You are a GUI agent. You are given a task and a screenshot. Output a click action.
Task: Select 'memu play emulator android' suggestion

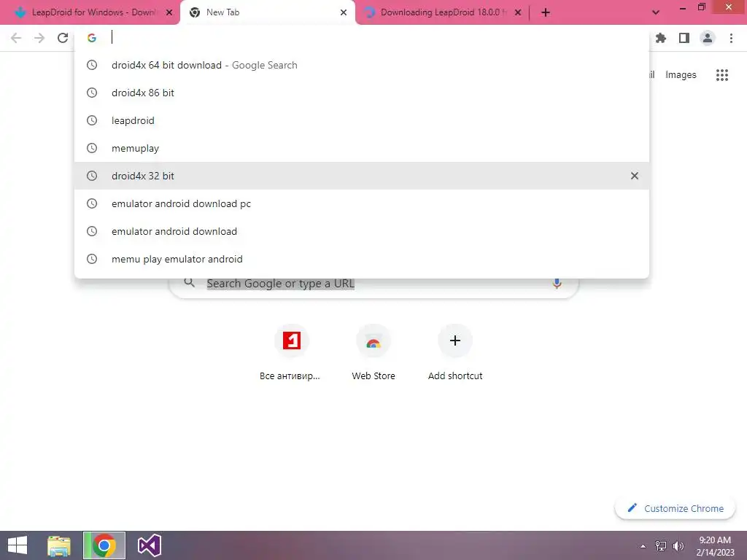362,259
